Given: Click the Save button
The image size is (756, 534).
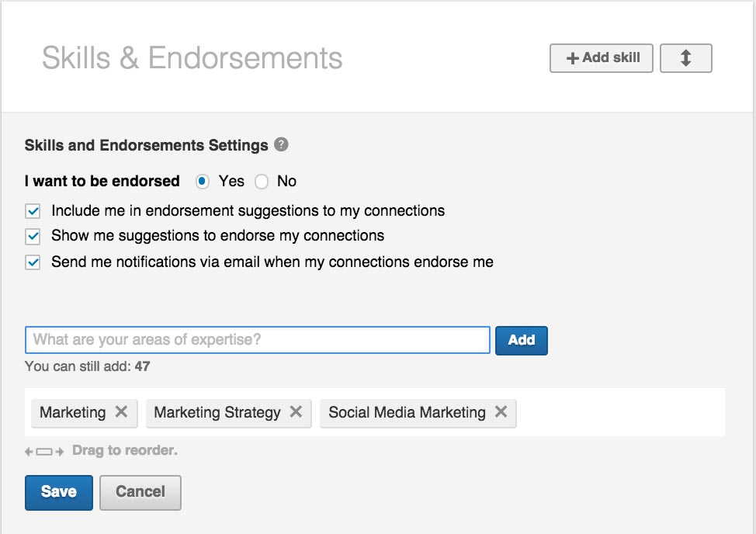Looking at the screenshot, I should point(58,492).
